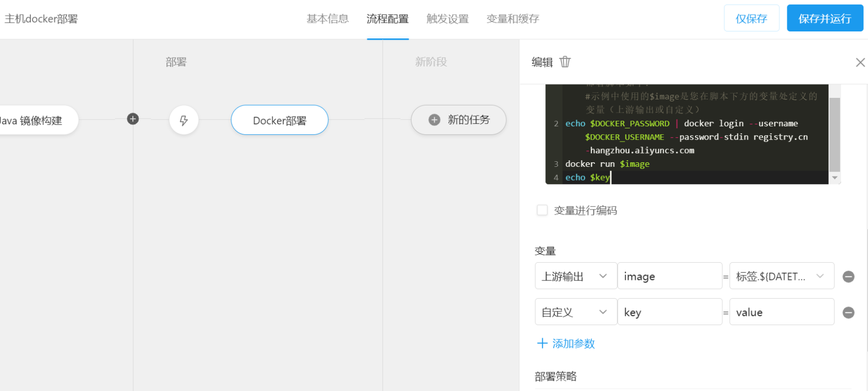Viewport: 868px width, 391px height.
Task: Open the 自定义 variable type dropdown
Action: click(576, 312)
